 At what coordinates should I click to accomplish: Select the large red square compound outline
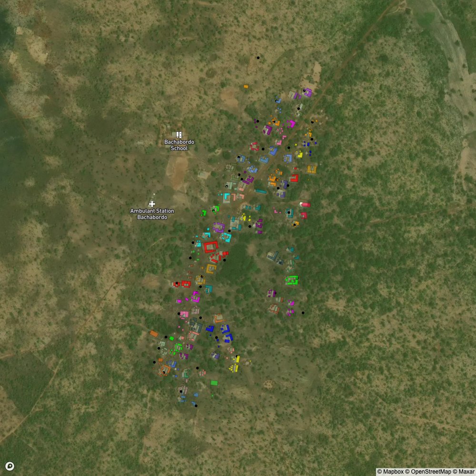(210, 247)
